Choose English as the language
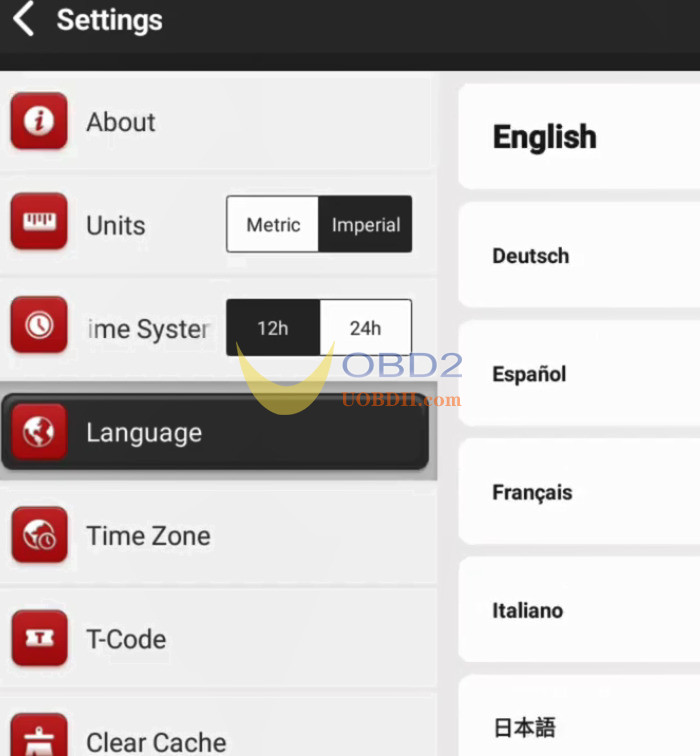Viewport: 700px width, 756px height. pos(579,136)
